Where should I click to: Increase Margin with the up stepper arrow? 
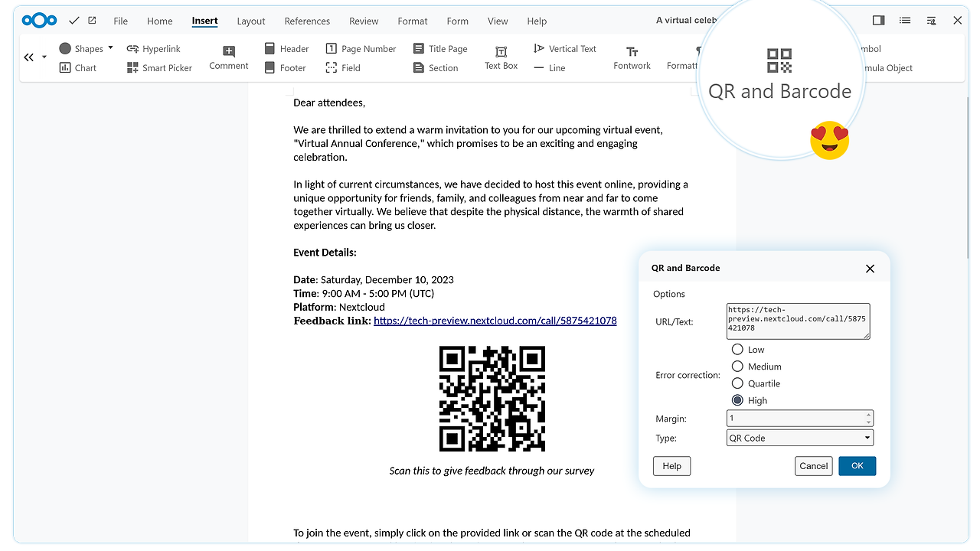[x=868, y=415]
